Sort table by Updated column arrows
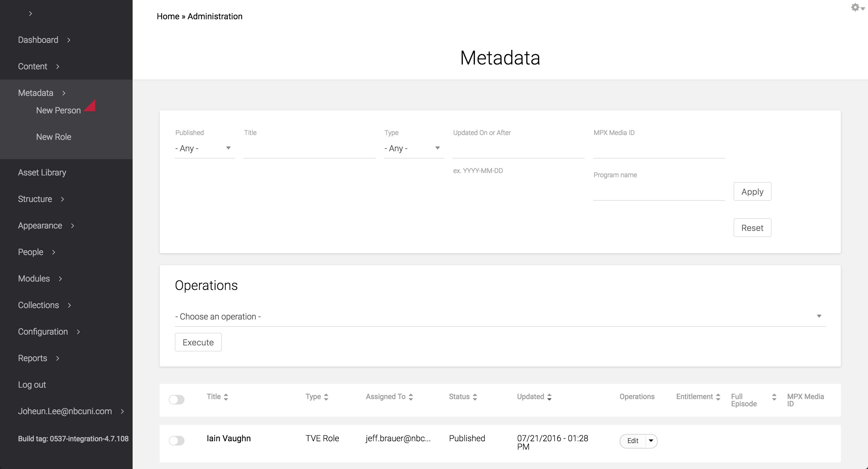 click(x=549, y=397)
